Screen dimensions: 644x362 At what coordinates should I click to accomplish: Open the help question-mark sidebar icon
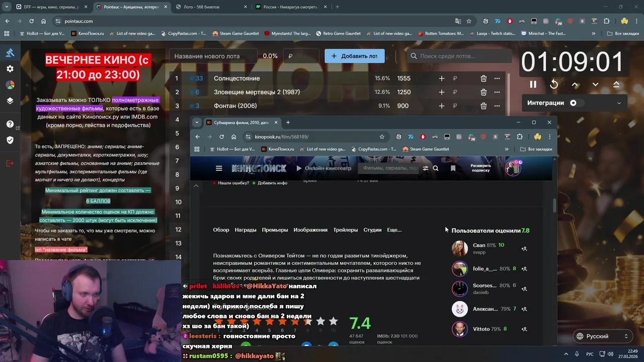tap(10, 124)
